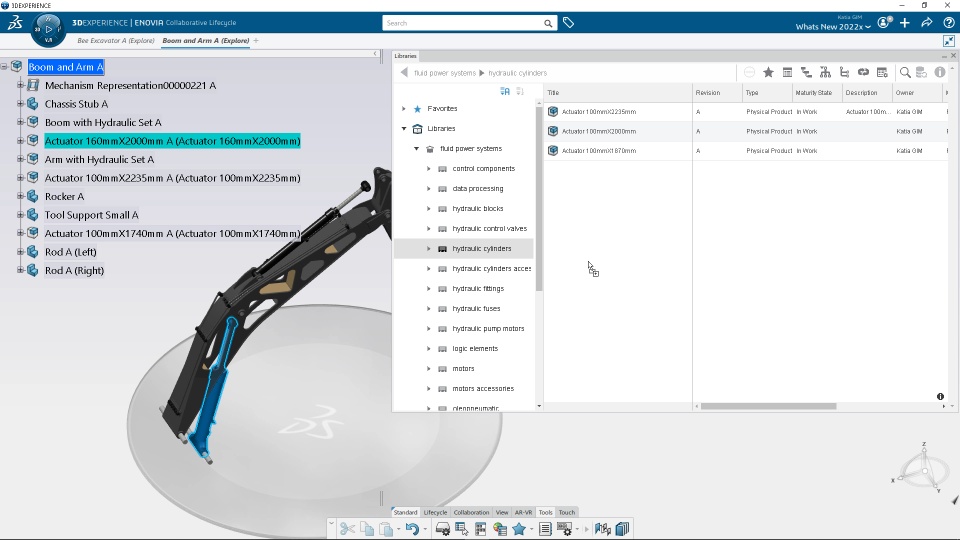
Task: Click the database refresh icon in Libraries toolbar
Action: pyautogui.click(x=921, y=72)
